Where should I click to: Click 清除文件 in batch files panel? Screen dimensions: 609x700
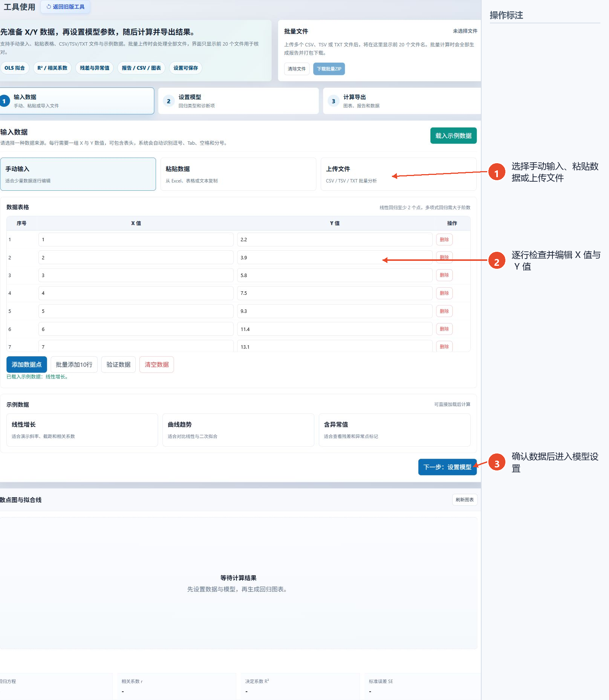click(297, 69)
